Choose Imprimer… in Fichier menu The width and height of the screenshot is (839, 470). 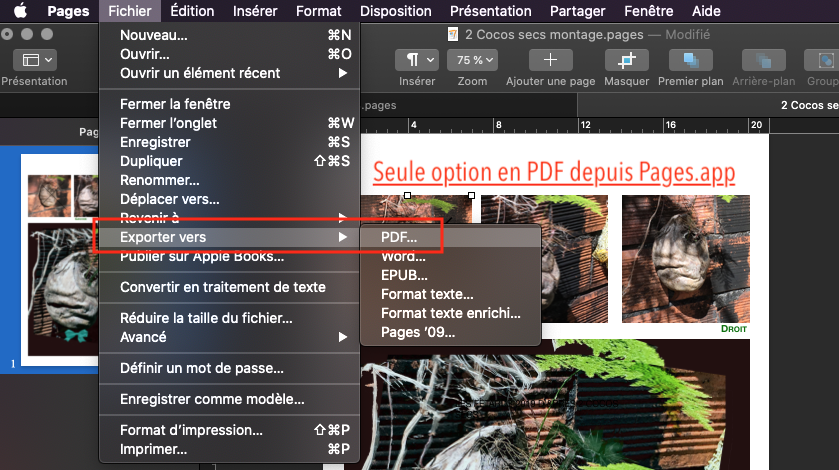(x=230, y=449)
